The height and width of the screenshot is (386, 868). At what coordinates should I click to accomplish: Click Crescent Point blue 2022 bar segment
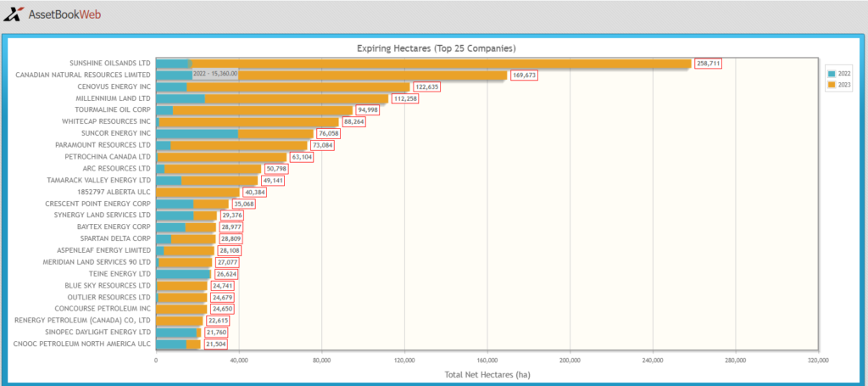pyautogui.click(x=175, y=204)
